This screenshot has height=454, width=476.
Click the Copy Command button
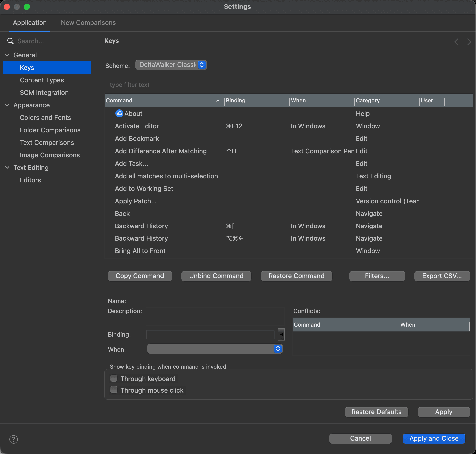click(140, 276)
